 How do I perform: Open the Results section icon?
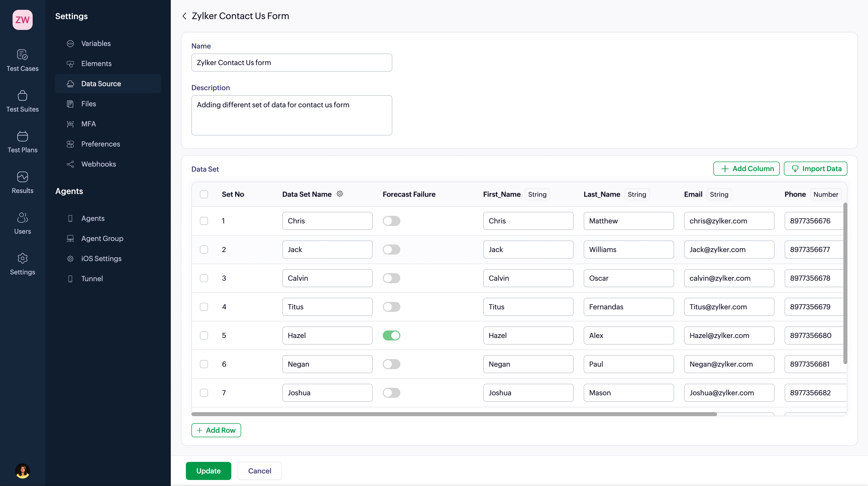tap(22, 182)
